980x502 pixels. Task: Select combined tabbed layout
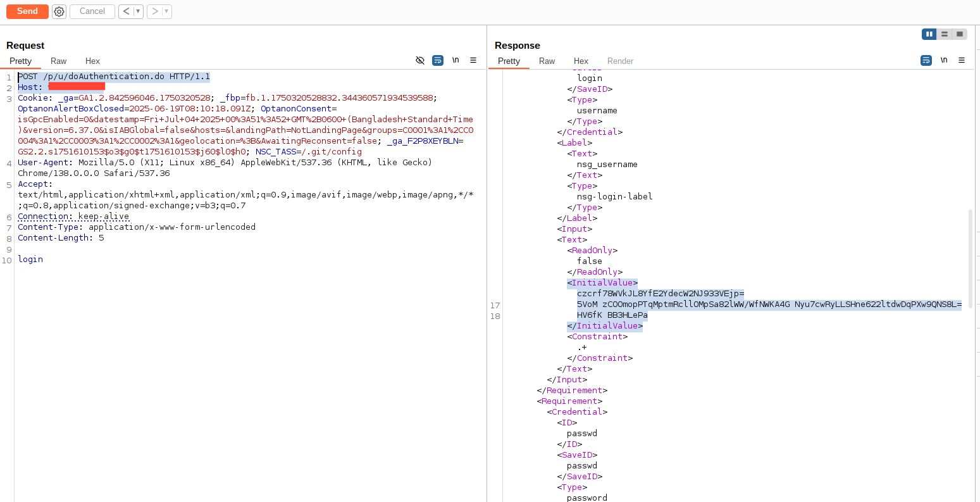point(960,34)
